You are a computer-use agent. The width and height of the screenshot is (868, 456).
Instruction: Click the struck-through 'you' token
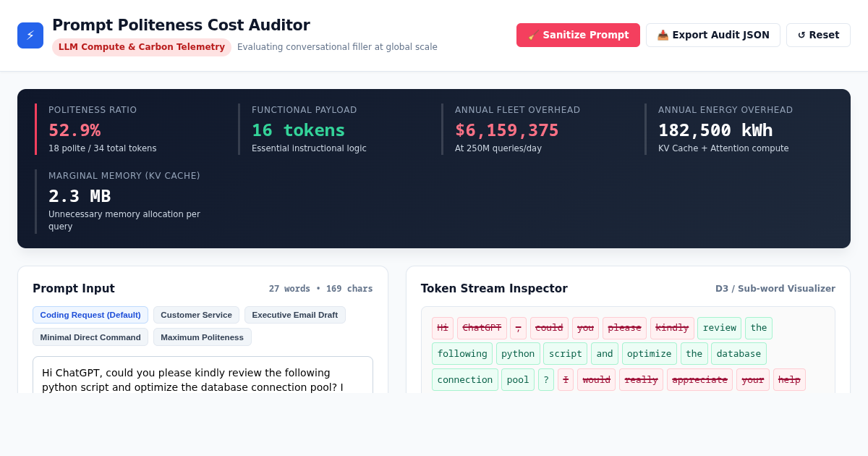tap(585, 328)
